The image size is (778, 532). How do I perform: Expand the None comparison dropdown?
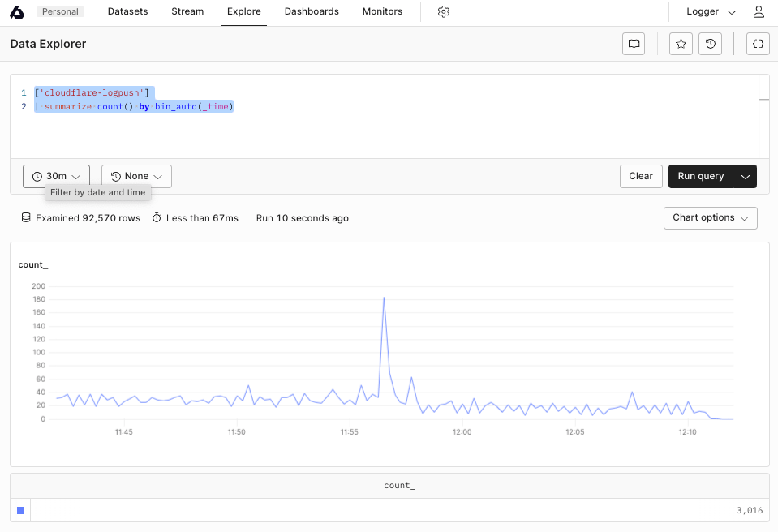tap(136, 176)
